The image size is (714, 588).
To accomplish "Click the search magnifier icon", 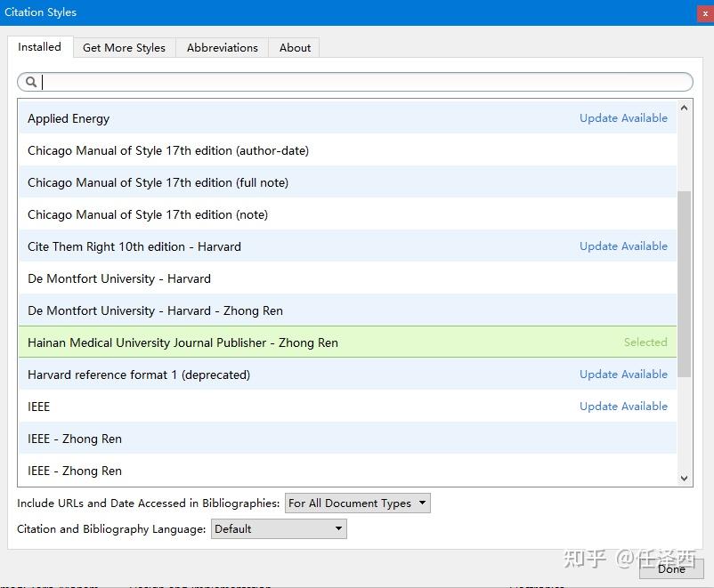I will point(31,82).
